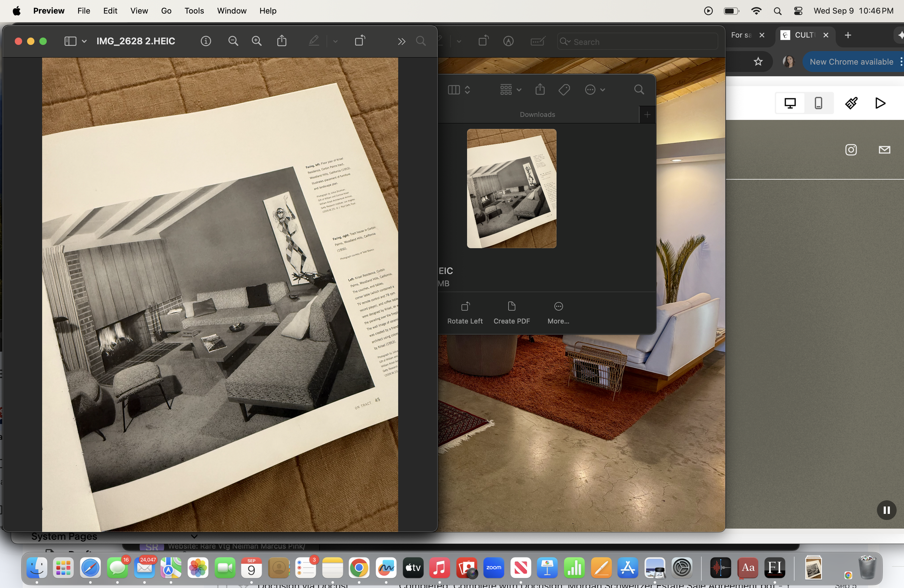Open the site styles paintbrush icon
The image size is (904, 588).
pos(851,103)
